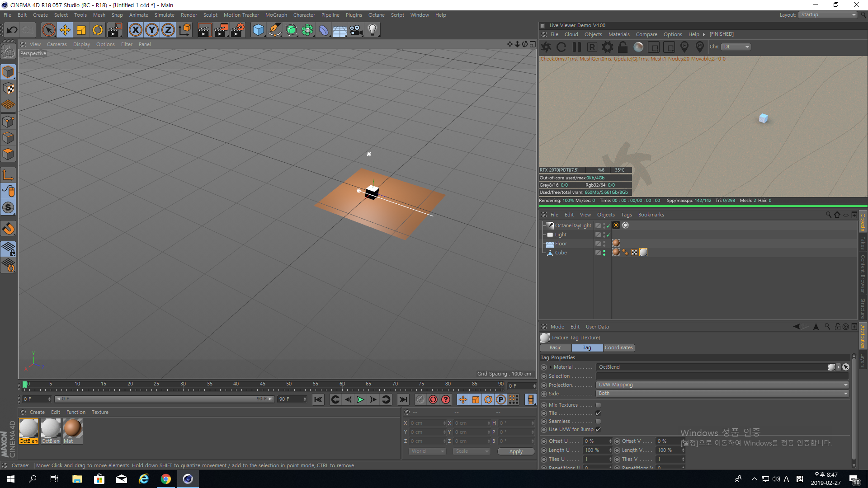The height and width of the screenshot is (488, 868).
Task: Switch to Texture mode in left palette
Action: [x=8, y=88]
